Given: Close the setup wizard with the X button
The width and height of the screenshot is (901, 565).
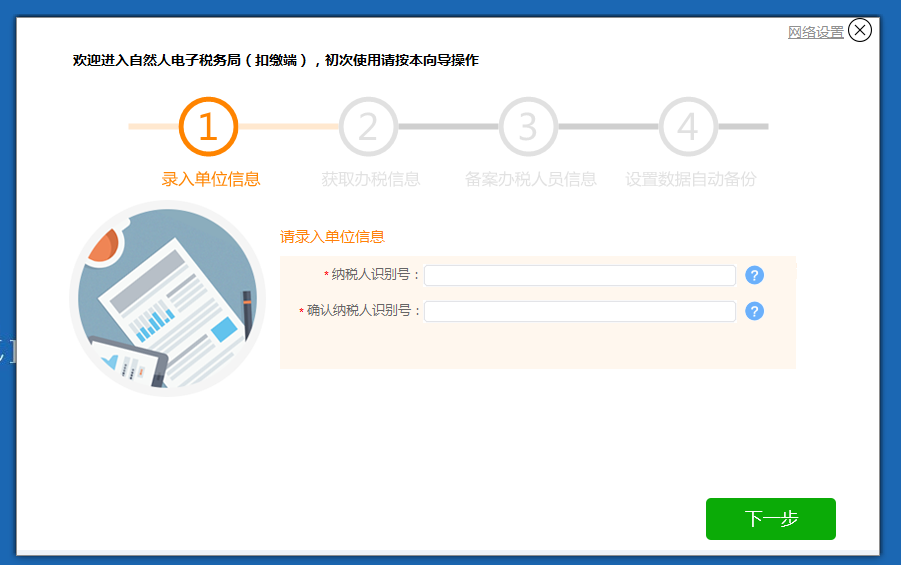Looking at the screenshot, I should [860, 30].
